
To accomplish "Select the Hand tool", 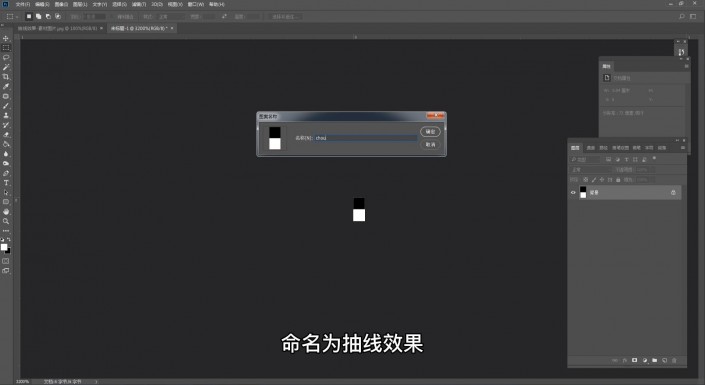I will [x=6, y=211].
